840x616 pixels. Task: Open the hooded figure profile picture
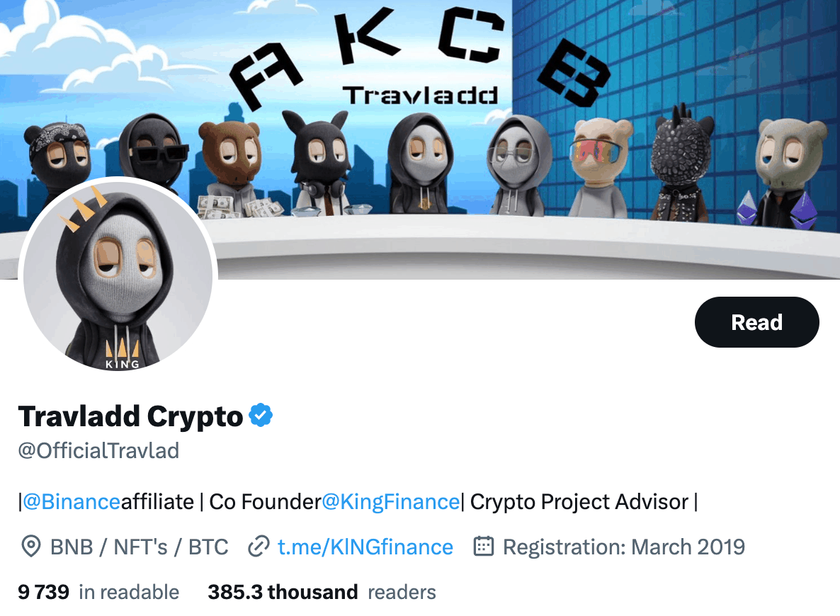click(x=118, y=276)
